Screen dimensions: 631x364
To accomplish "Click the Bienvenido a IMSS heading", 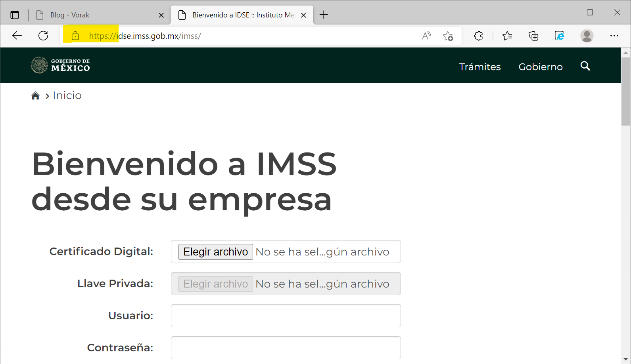I will coord(184,182).
